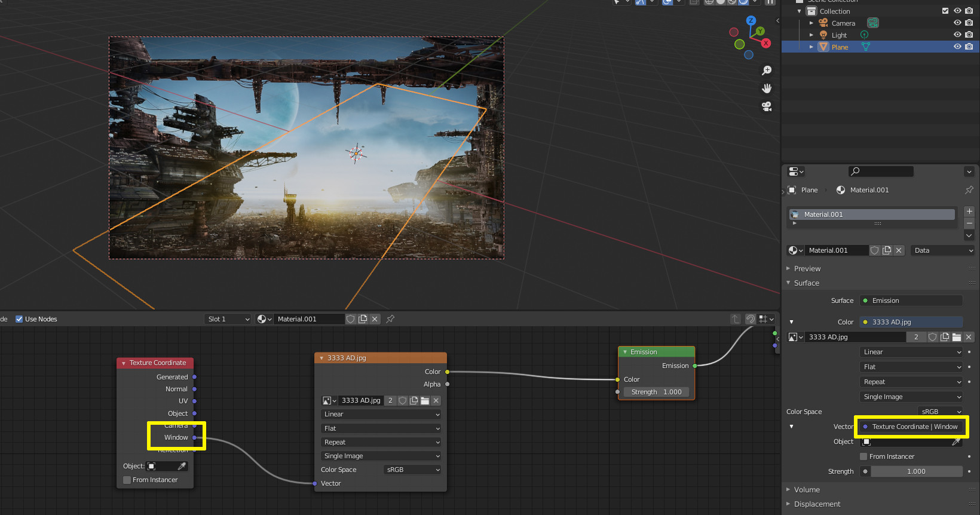Image resolution: width=980 pixels, height=515 pixels.
Task: Adjust Strength 1.000 slider in properties
Action: click(x=916, y=471)
